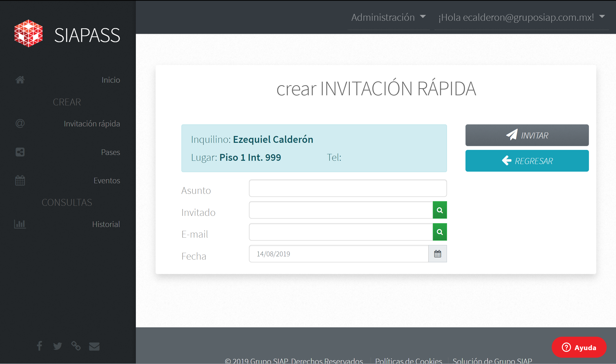Select the envelope mail icon
The image size is (616, 364).
94,346
